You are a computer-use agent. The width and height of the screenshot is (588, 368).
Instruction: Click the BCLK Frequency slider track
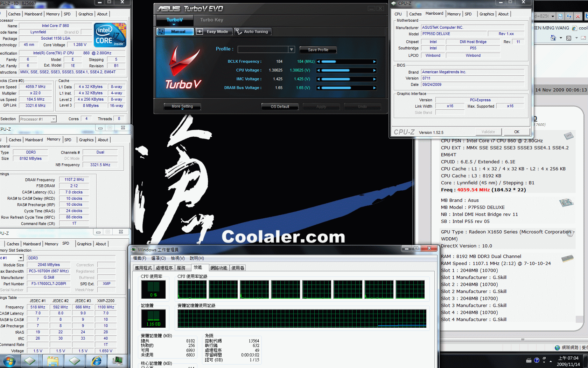(x=346, y=62)
